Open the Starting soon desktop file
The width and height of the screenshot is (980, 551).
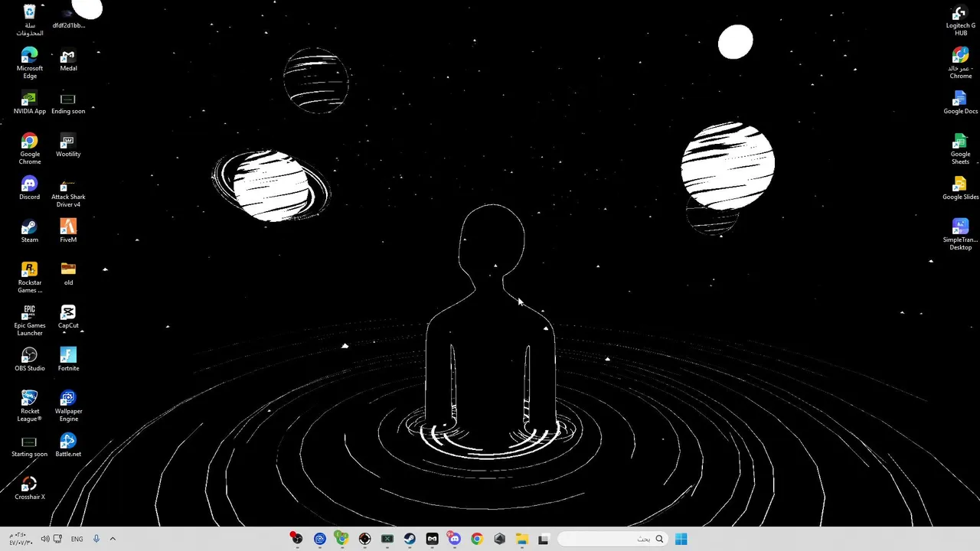coord(29,446)
